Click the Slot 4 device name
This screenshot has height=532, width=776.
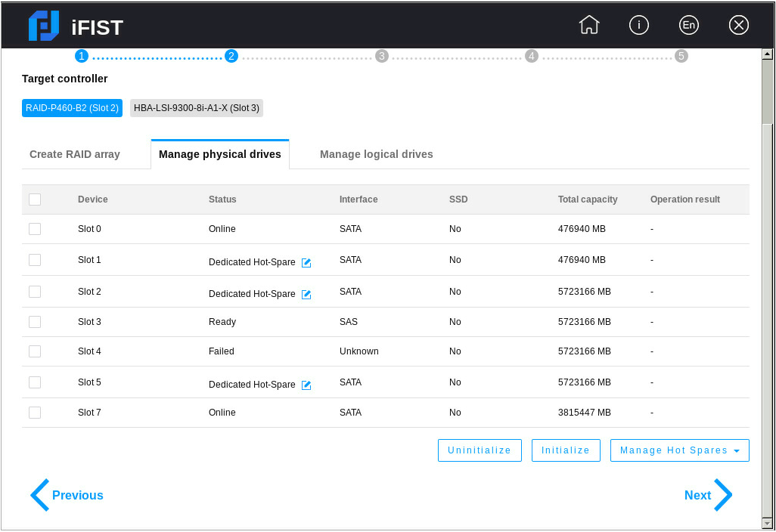click(x=89, y=351)
